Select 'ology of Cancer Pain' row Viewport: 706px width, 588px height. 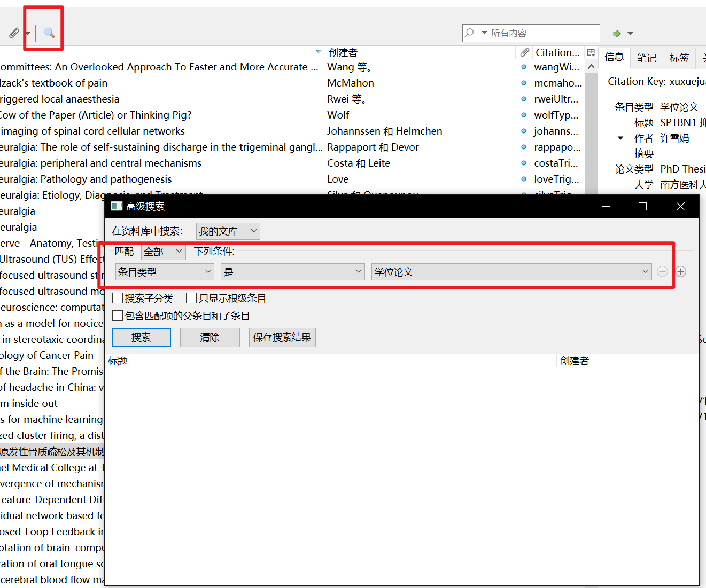point(47,355)
